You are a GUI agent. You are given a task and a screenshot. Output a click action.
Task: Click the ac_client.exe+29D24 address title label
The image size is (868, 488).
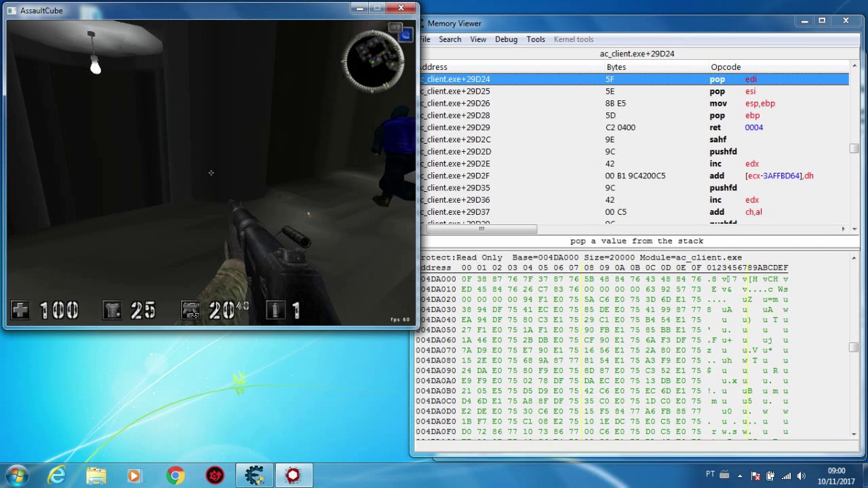point(637,54)
